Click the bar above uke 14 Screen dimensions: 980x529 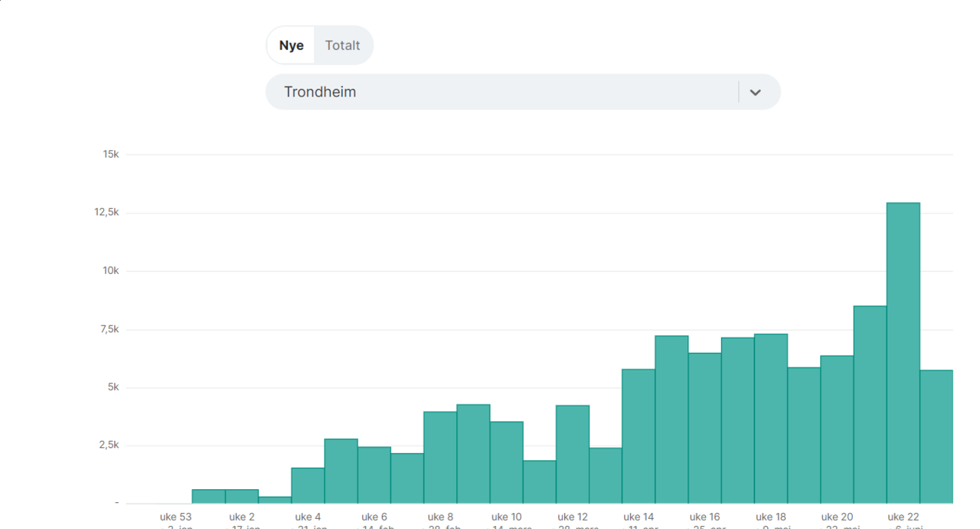pos(639,436)
